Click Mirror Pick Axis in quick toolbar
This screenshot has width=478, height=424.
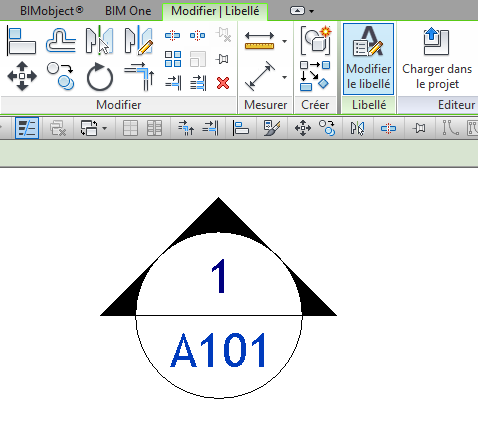pyautogui.click(x=357, y=128)
